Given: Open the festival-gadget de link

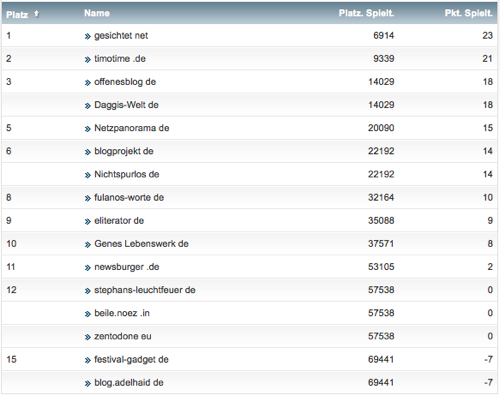Looking at the screenshot, I should pos(131,360).
